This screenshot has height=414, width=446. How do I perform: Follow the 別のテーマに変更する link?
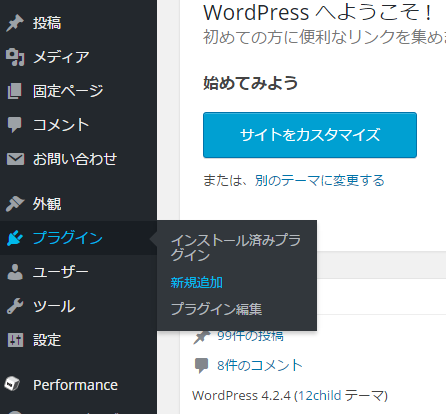(320, 180)
